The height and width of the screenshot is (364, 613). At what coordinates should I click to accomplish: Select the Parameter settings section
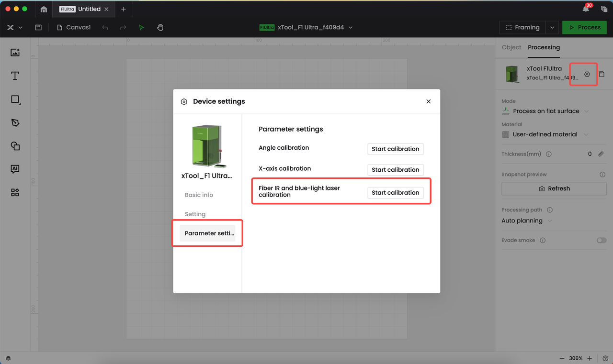click(x=208, y=233)
